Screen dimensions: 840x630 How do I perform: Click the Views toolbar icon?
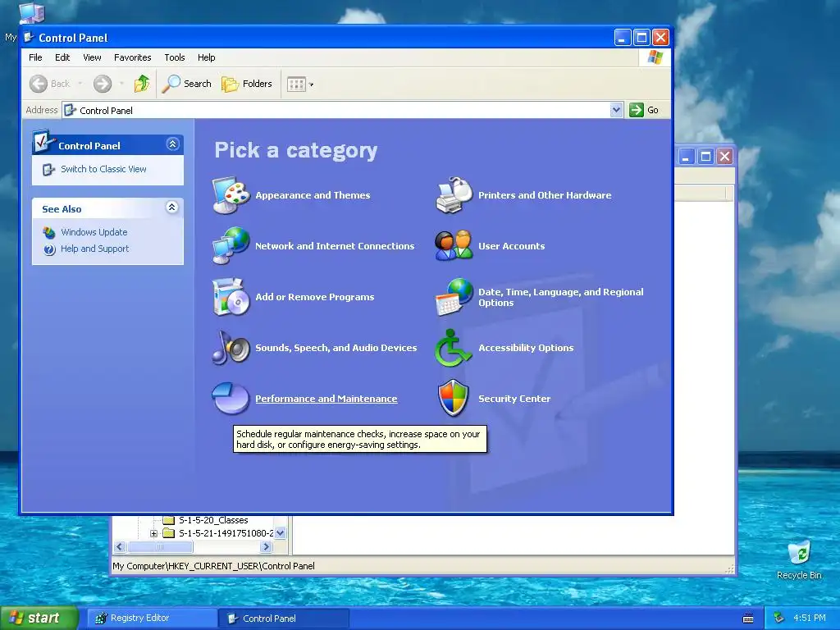click(296, 84)
